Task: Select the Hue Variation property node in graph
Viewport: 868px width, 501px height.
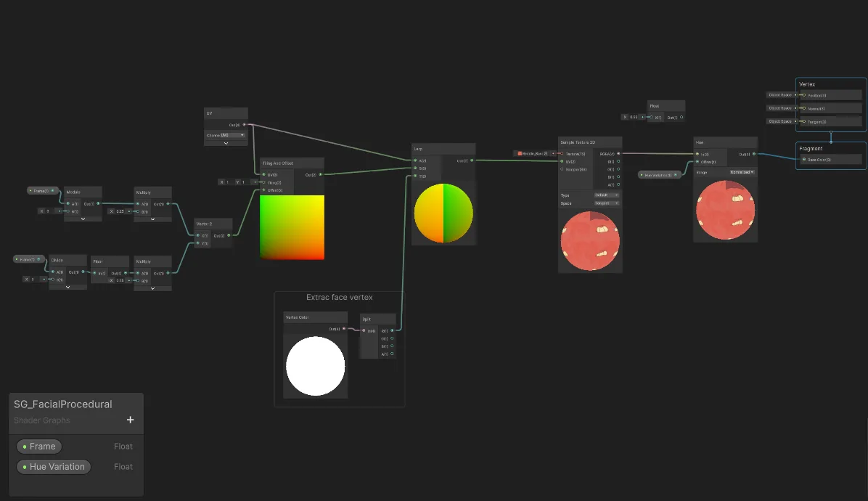Action: (x=659, y=175)
